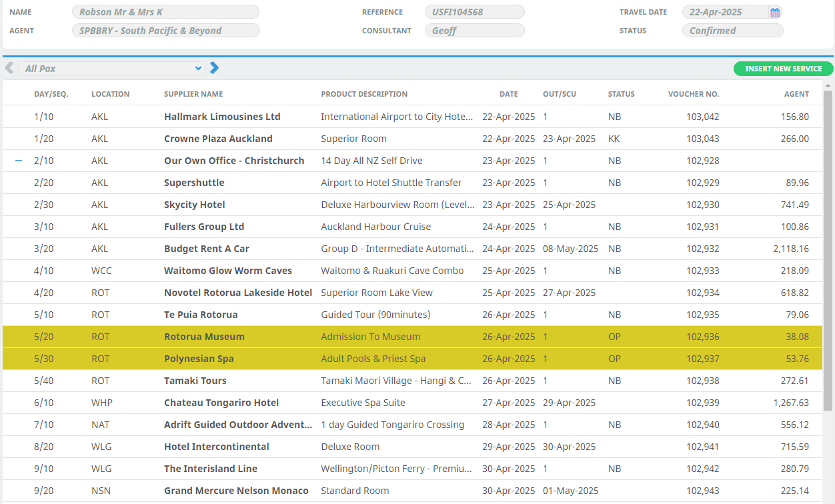Select highlighted Polynesian Spa row
This screenshot has width=835, height=504.
click(412, 359)
